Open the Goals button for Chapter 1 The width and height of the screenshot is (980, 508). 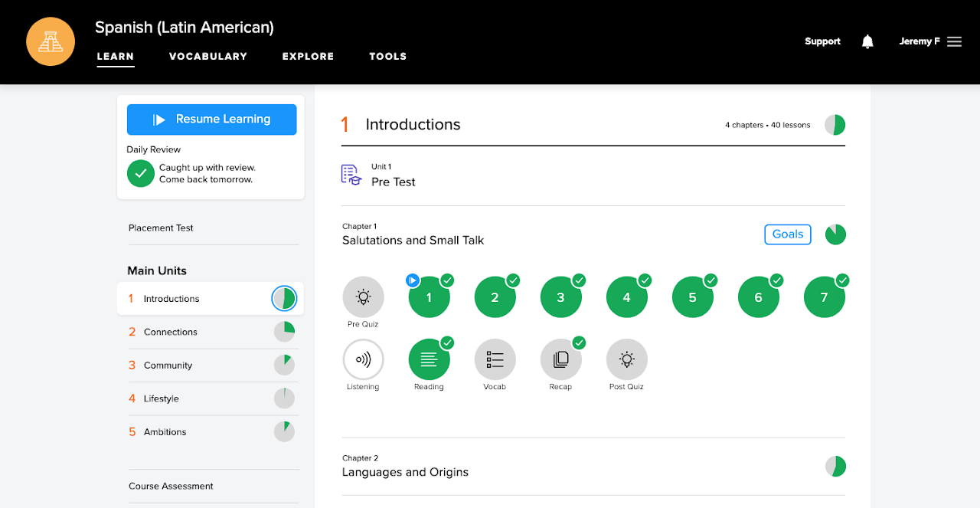(788, 234)
